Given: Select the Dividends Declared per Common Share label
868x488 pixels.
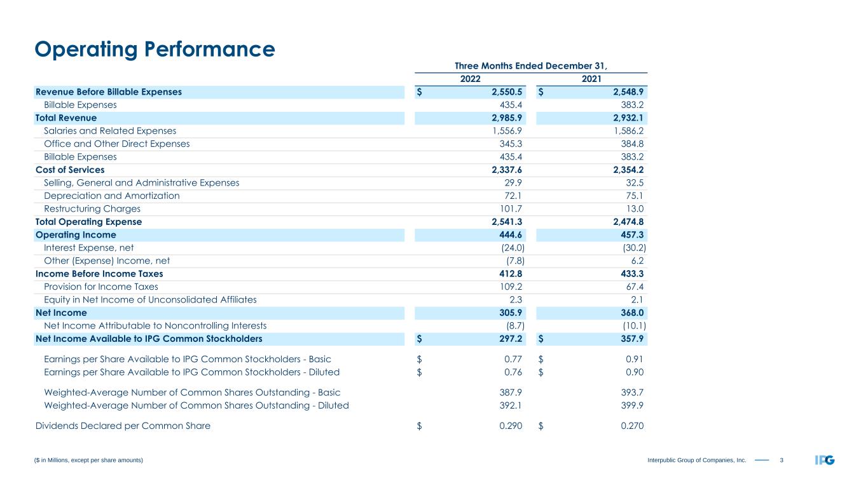Looking at the screenshot, I should click(x=123, y=426).
